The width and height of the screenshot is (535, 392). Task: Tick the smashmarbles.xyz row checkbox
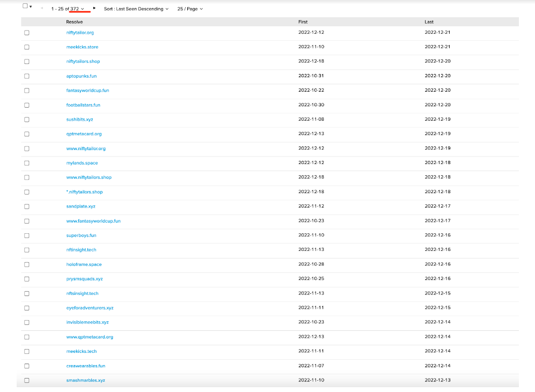[x=27, y=380]
